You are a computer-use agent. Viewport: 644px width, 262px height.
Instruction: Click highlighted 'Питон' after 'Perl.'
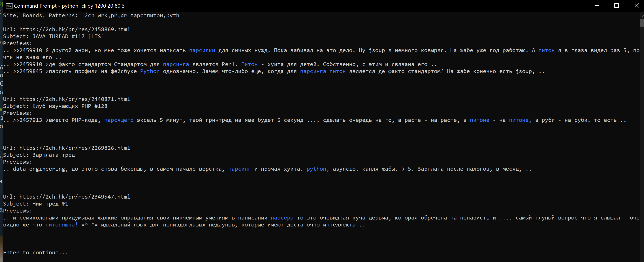coord(249,64)
